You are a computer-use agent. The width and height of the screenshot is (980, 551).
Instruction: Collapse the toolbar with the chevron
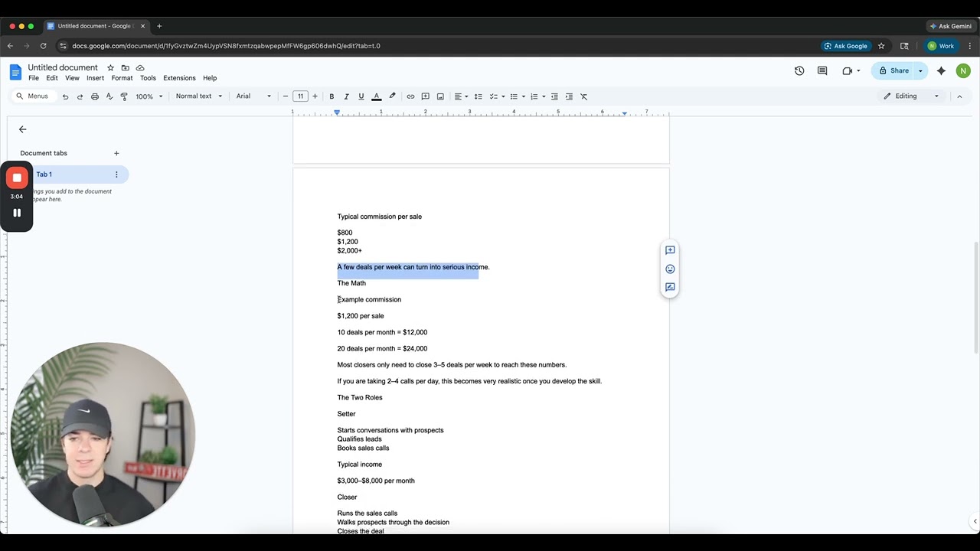[959, 96]
